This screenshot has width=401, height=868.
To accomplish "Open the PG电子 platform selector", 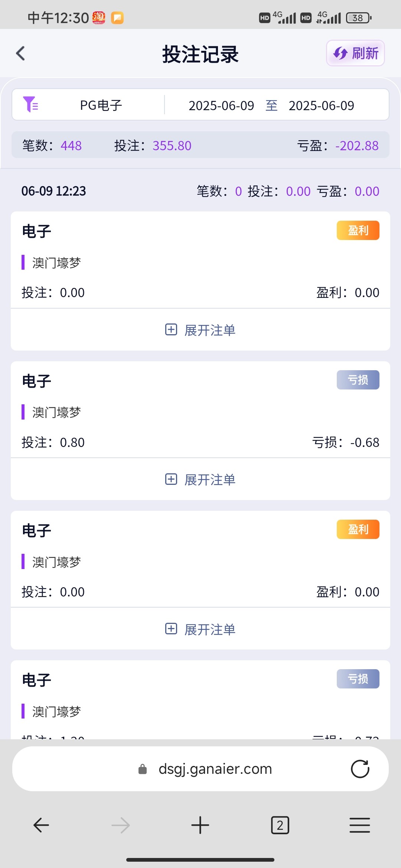I will point(101,105).
